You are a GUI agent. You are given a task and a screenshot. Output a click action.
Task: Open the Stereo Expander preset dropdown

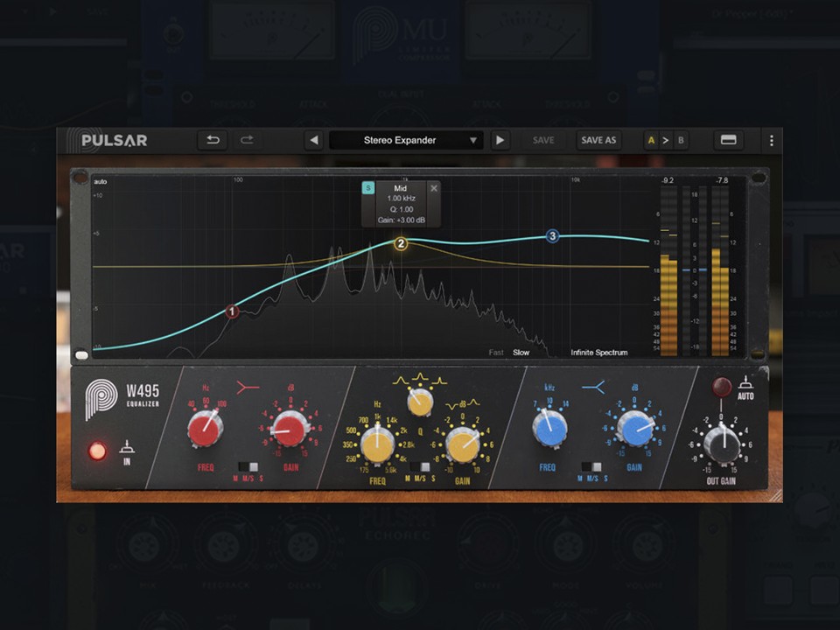[x=402, y=140]
